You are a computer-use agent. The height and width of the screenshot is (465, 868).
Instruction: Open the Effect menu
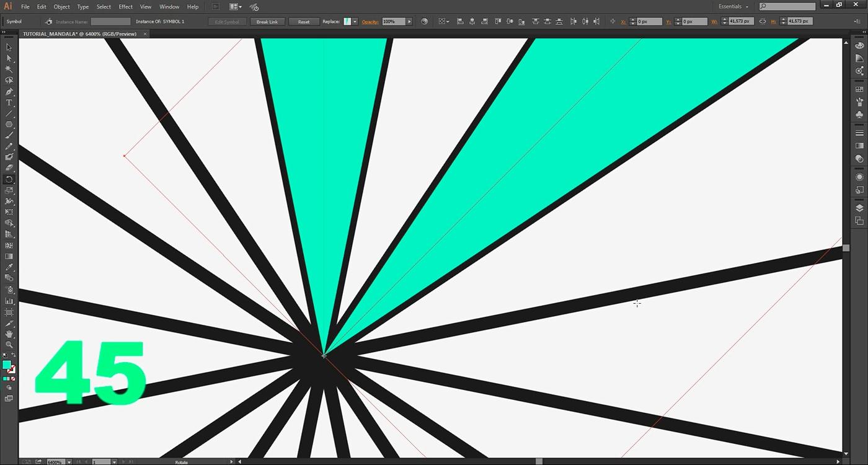[126, 6]
